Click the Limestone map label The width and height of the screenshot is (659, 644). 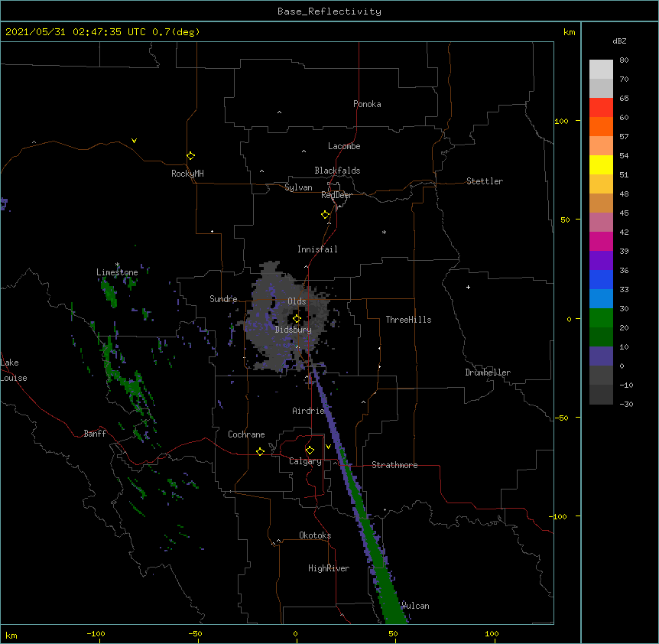pos(117,272)
